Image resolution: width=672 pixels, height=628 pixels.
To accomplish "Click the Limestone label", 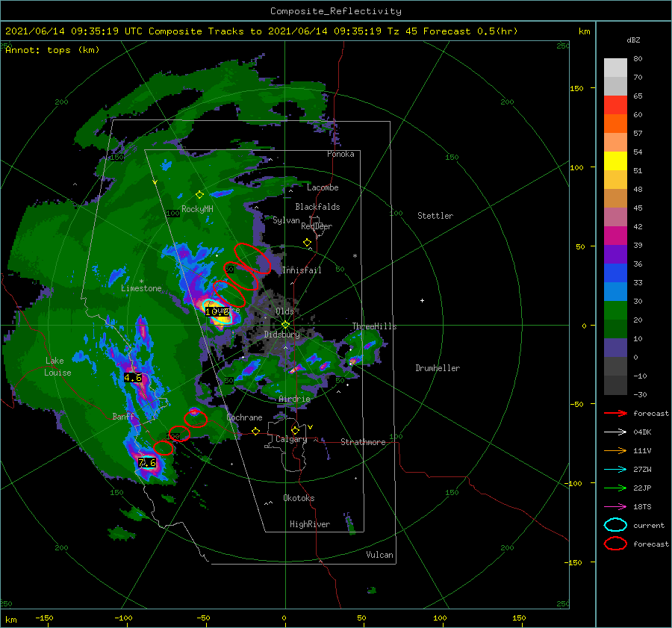I will coord(141,288).
